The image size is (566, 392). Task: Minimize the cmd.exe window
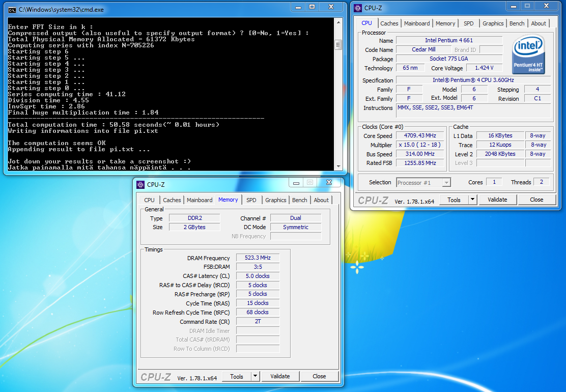pyautogui.click(x=298, y=7)
